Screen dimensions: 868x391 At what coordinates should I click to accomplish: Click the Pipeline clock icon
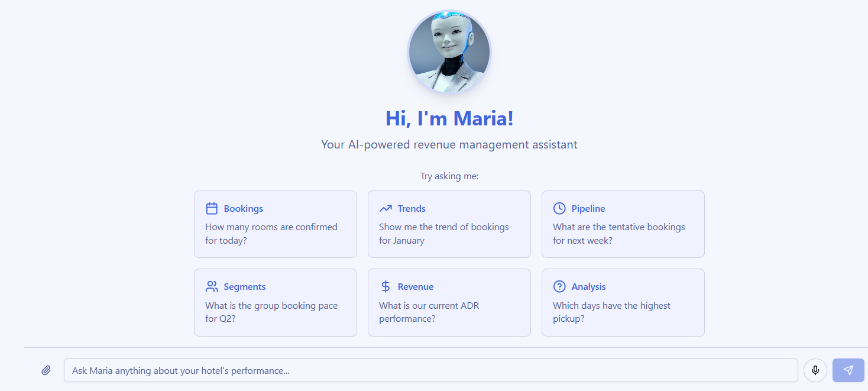coord(559,208)
